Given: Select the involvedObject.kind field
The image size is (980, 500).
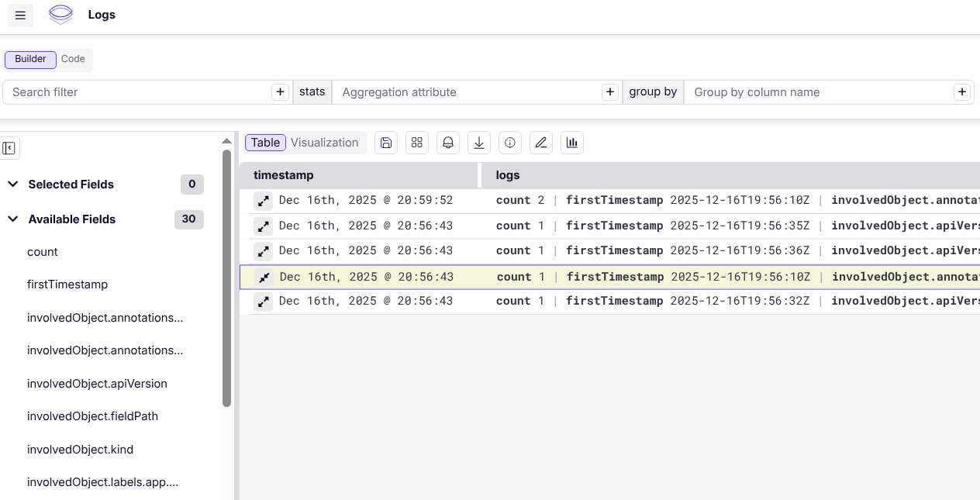Looking at the screenshot, I should [80, 450].
